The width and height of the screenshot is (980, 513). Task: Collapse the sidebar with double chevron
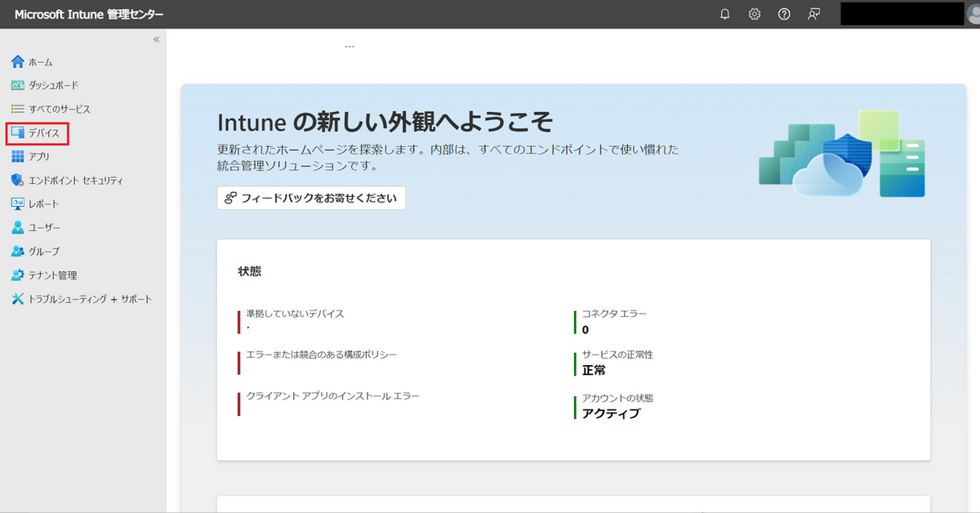pos(157,39)
